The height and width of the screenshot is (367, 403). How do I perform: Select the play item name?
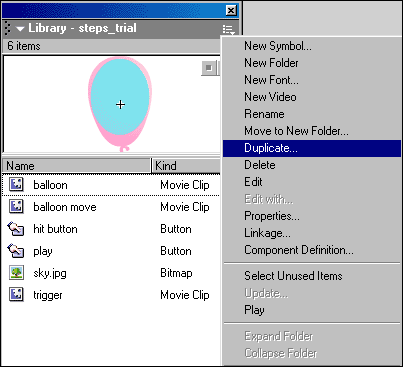pyautogui.click(x=43, y=251)
